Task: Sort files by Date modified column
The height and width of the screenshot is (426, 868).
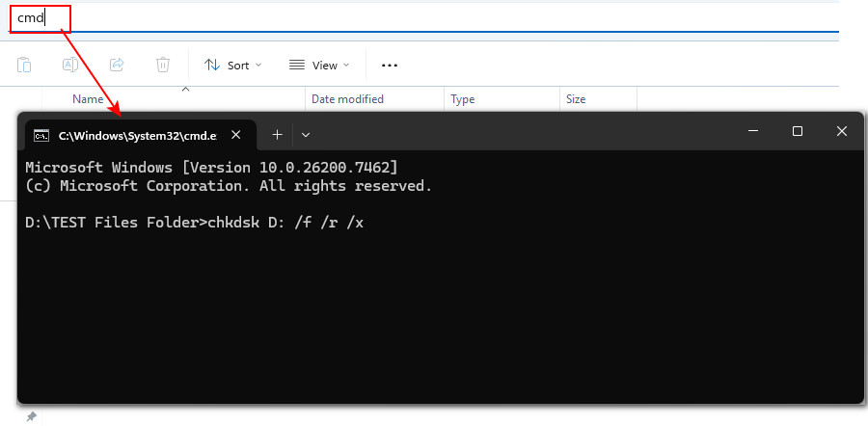Action: [347, 99]
